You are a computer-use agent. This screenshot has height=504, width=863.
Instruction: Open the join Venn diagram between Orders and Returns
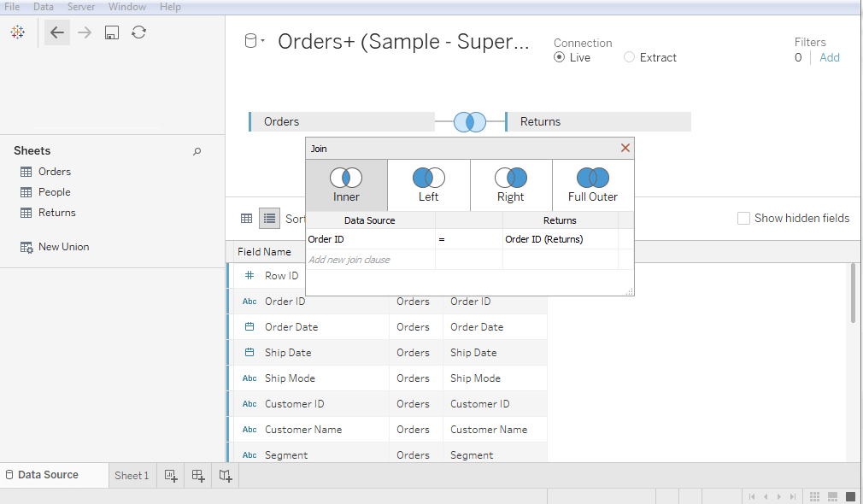[x=470, y=121]
